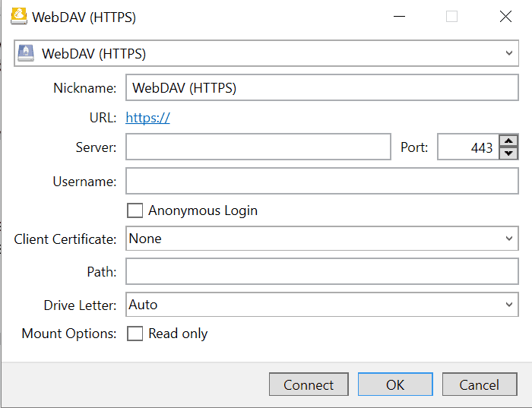The width and height of the screenshot is (532, 408).
Task: Increase the port number with up arrow
Action: tap(508, 141)
